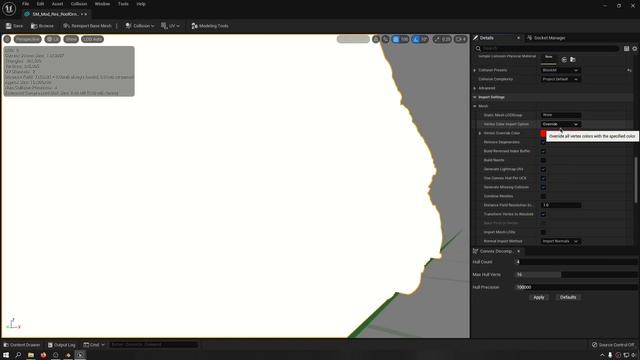
Task: Open Normal Import Method dropdown
Action: pyautogui.click(x=560, y=241)
